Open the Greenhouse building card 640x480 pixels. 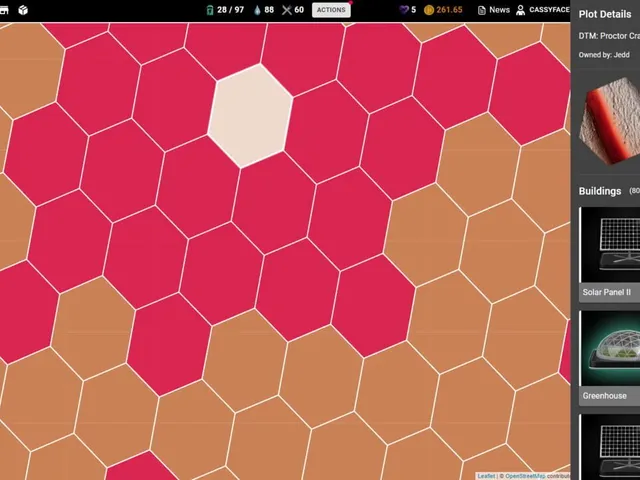tap(609, 358)
